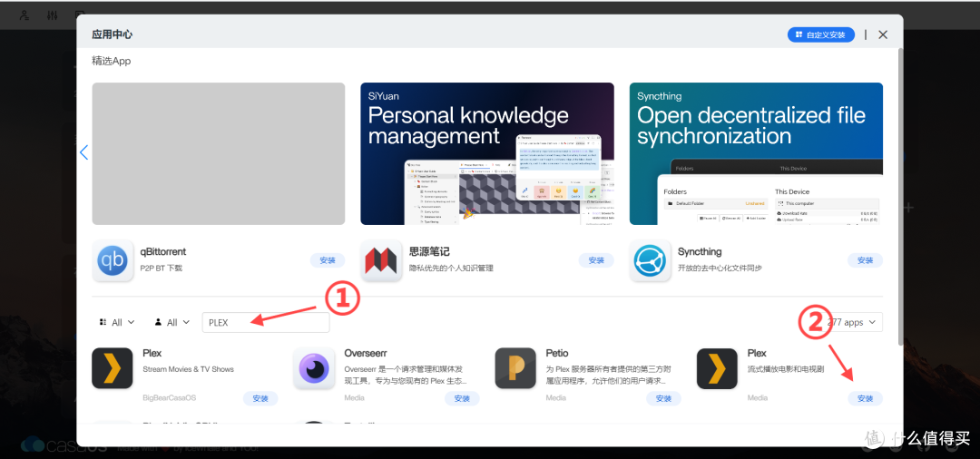Click the Media category label under Overseerr
This screenshot has width=980, height=459.
(x=355, y=398)
